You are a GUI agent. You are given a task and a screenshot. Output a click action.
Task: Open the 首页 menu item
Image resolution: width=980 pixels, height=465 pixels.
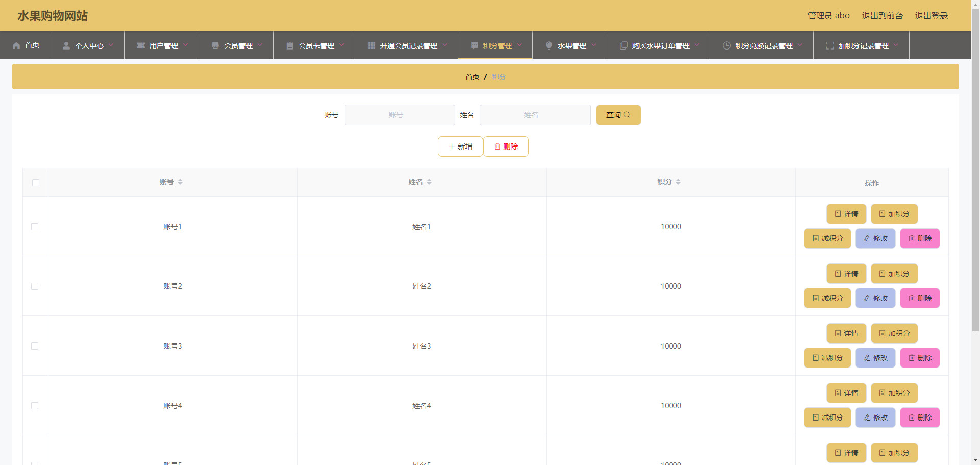[25, 45]
